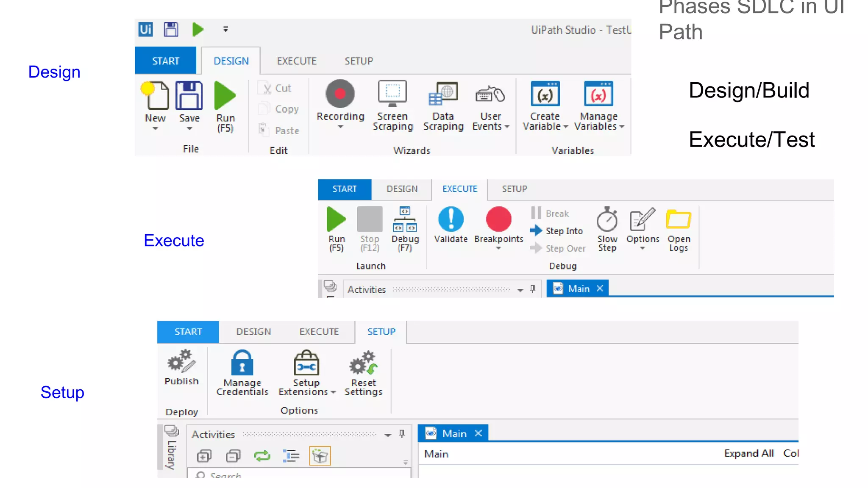Click the Copy button

click(x=278, y=109)
